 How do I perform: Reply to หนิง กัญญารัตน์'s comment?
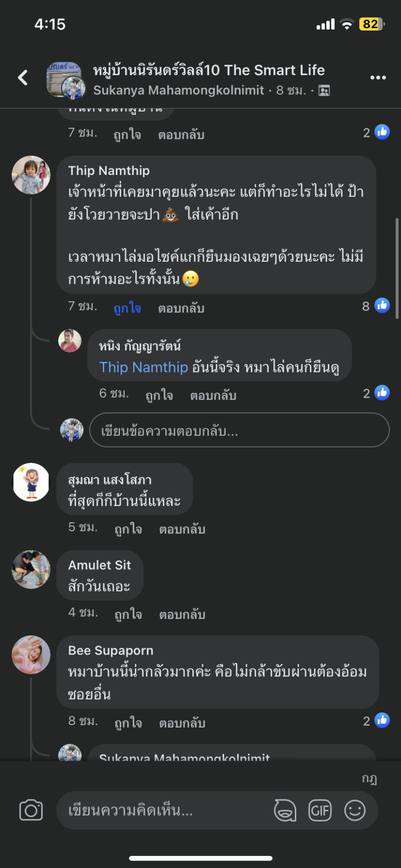click(x=213, y=395)
